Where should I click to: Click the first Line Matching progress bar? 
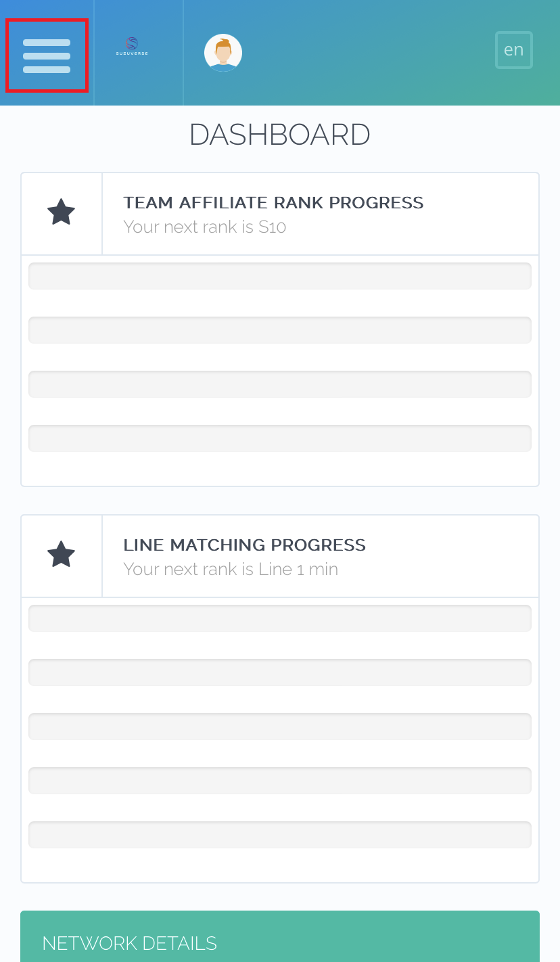pos(280,618)
